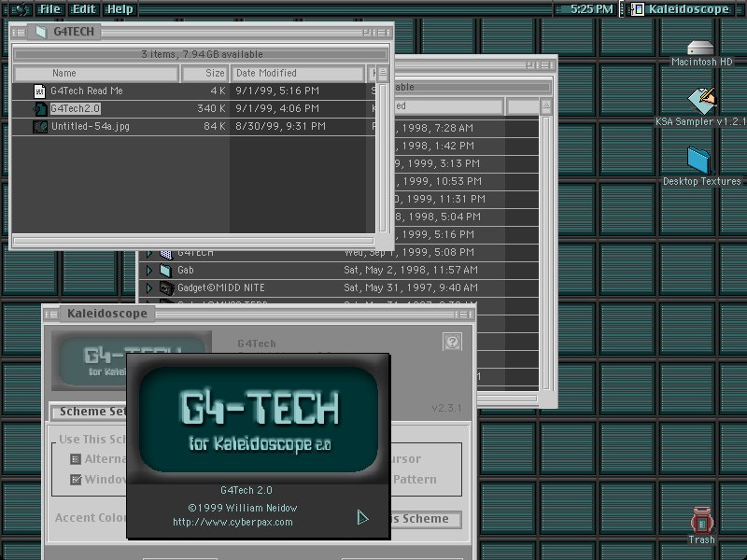The width and height of the screenshot is (747, 560).
Task: Click the Kaleidoscope window title bar text
Action: [107, 314]
